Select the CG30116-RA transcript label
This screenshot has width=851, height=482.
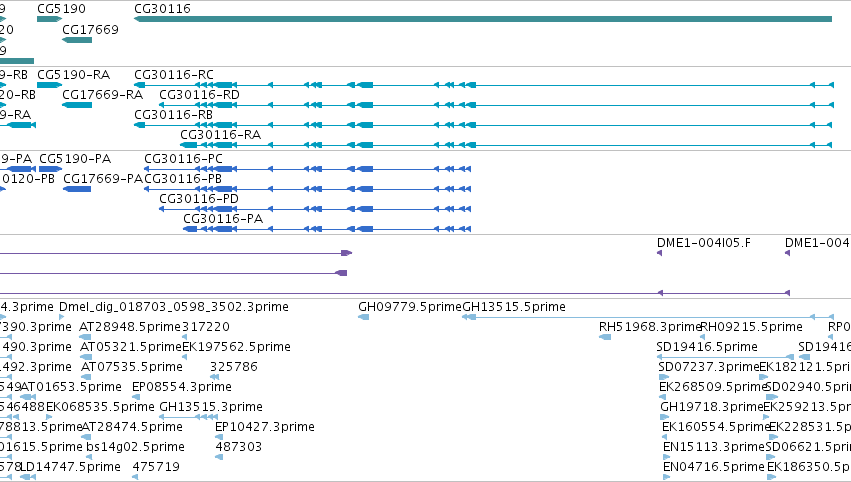[220, 135]
